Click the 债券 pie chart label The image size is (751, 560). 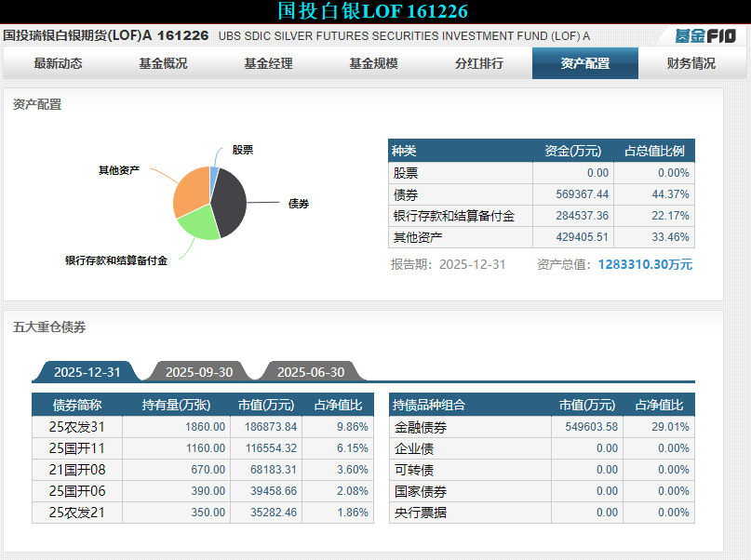[299, 204]
